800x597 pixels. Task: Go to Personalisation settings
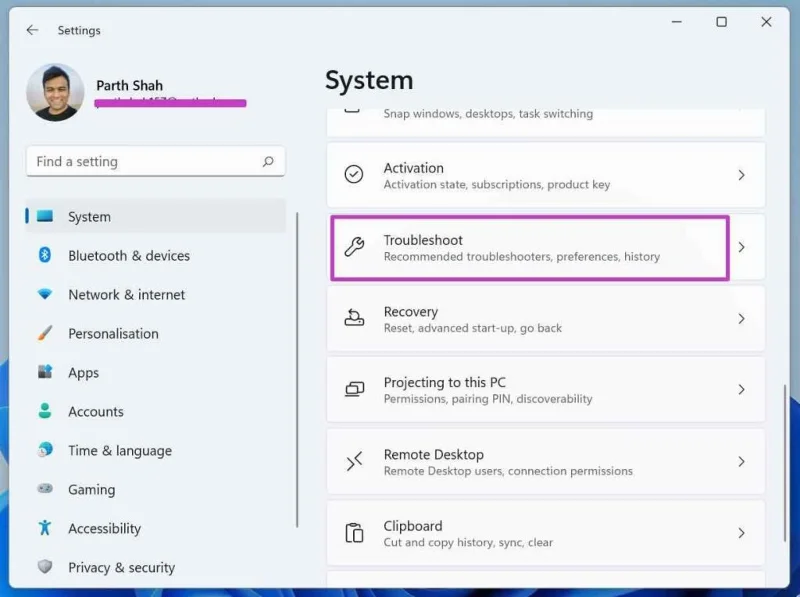point(156,333)
